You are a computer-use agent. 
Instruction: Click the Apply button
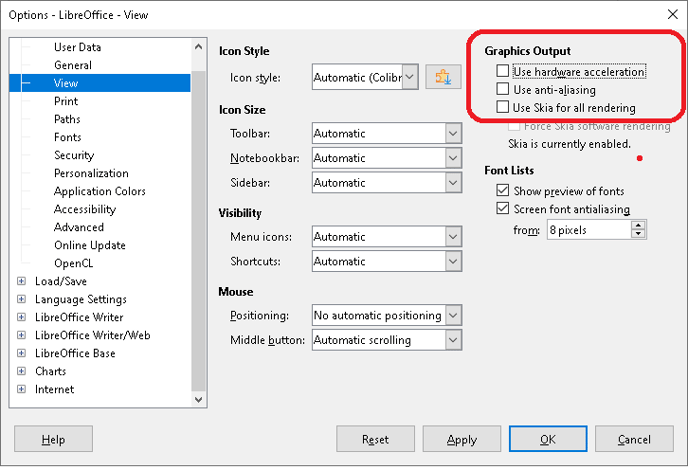462,439
